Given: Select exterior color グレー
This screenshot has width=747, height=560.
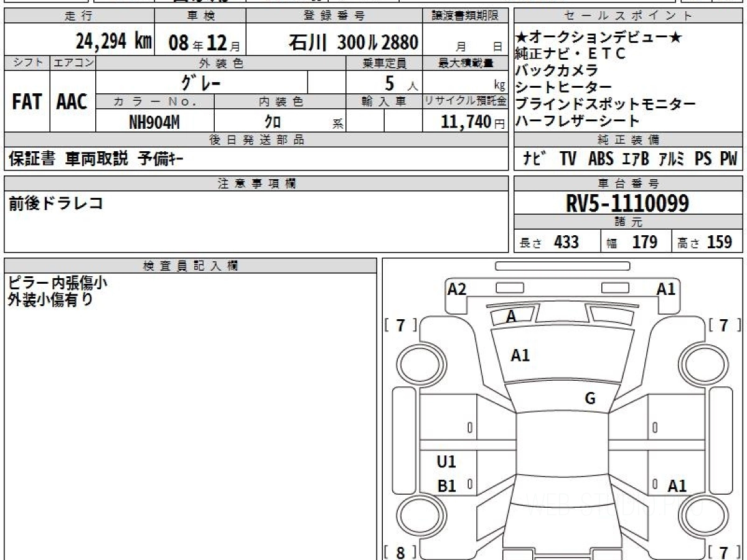Looking at the screenshot, I should (201, 82).
